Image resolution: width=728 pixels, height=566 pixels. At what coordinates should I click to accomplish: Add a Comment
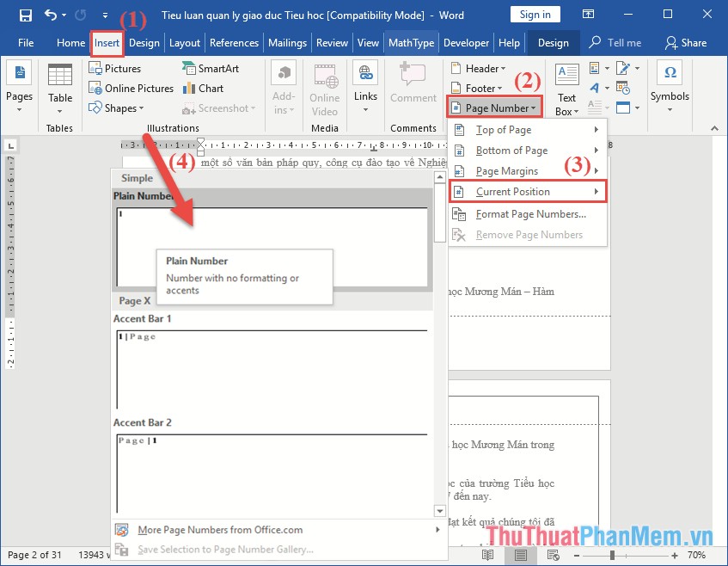coord(413,86)
